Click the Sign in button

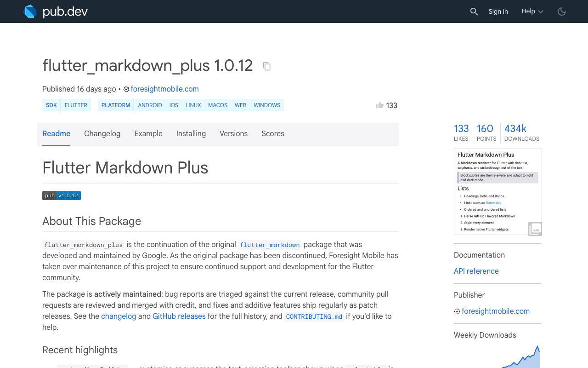tap(498, 11)
